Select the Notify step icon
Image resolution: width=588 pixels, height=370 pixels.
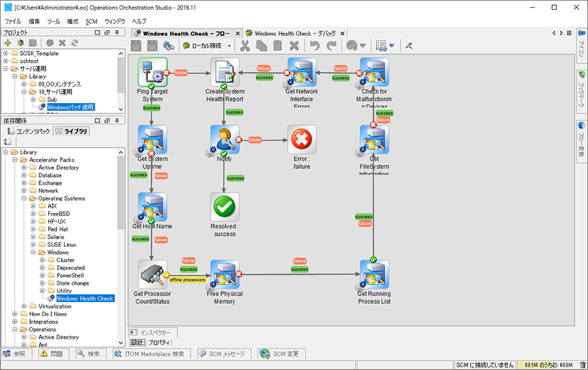pyautogui.click(x=224, y=140)
